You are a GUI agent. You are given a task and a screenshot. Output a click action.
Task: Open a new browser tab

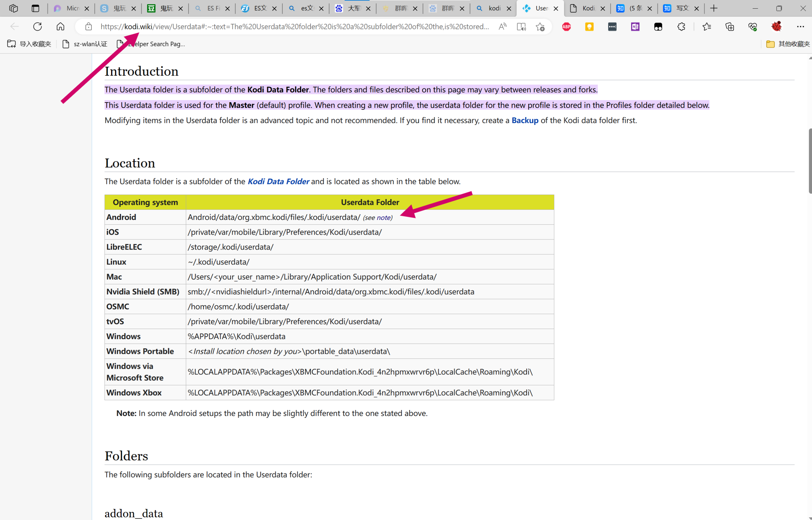coord(713,8)
